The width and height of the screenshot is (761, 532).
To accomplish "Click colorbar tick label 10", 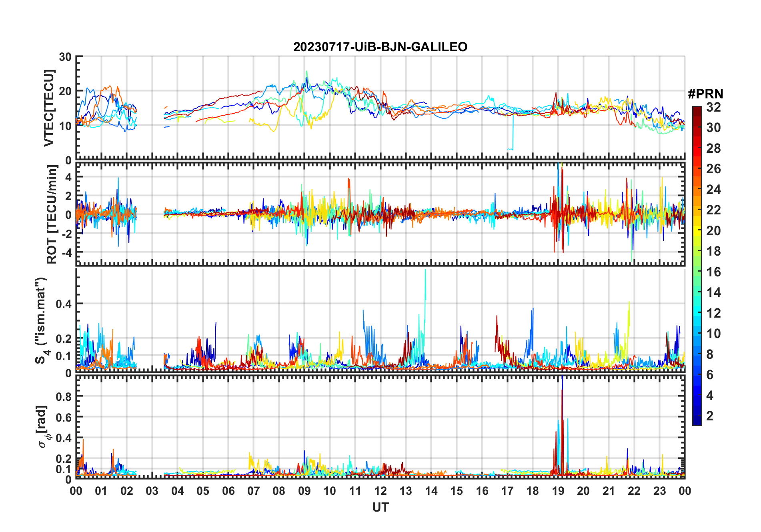I will pos(713,334).
